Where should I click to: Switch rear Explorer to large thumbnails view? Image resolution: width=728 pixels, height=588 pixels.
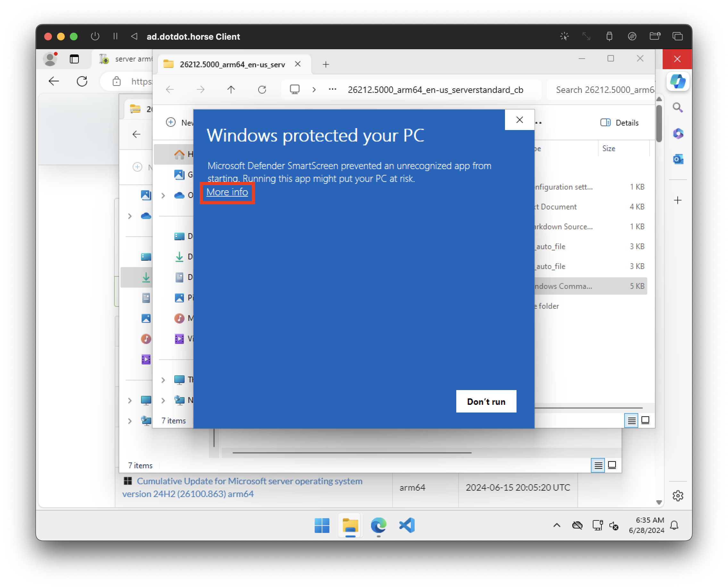point(612,465)
